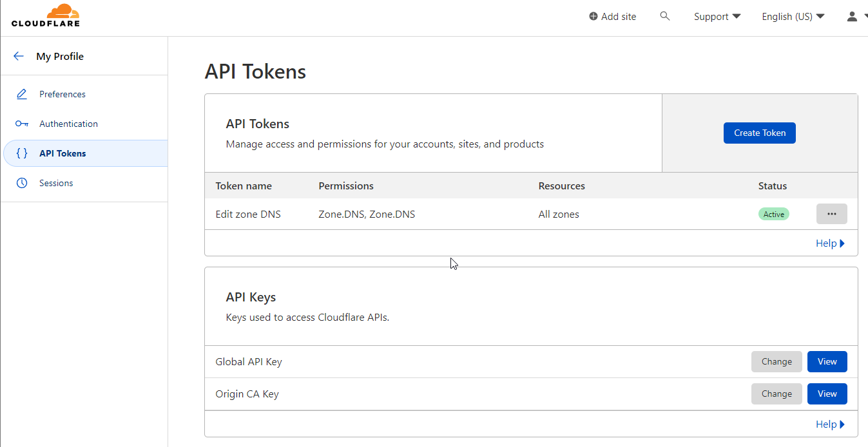The width and height of the screenshot is (868, 447).
Task: Expand Help in the API Tokens card
Action: click(x=830, y=243)
